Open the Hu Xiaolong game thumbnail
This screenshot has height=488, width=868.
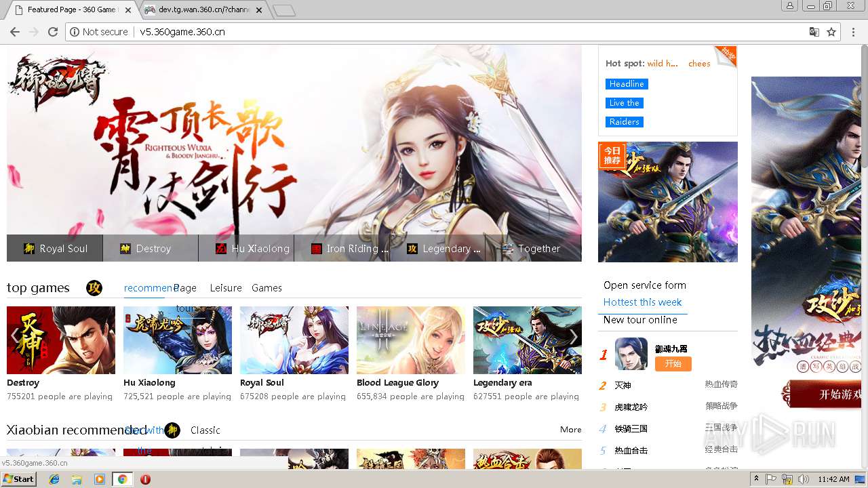pyautogui.click(x=178, y=340)
